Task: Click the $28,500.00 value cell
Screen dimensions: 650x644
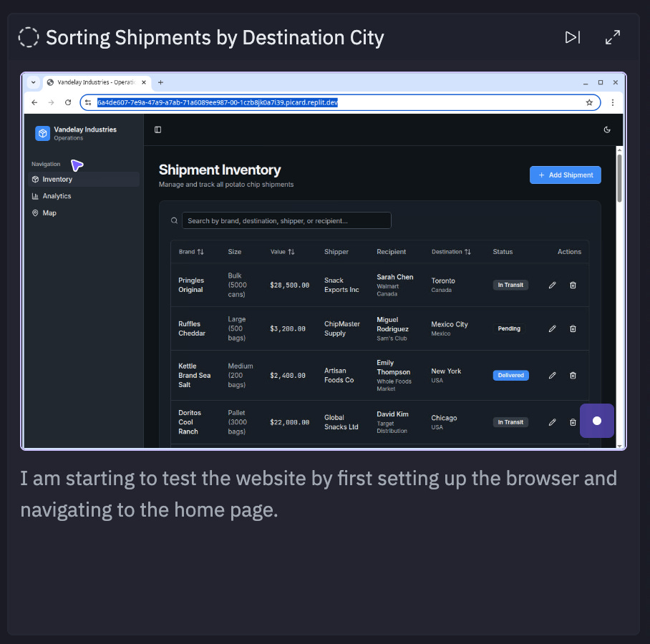Action: tap(289, 285)
